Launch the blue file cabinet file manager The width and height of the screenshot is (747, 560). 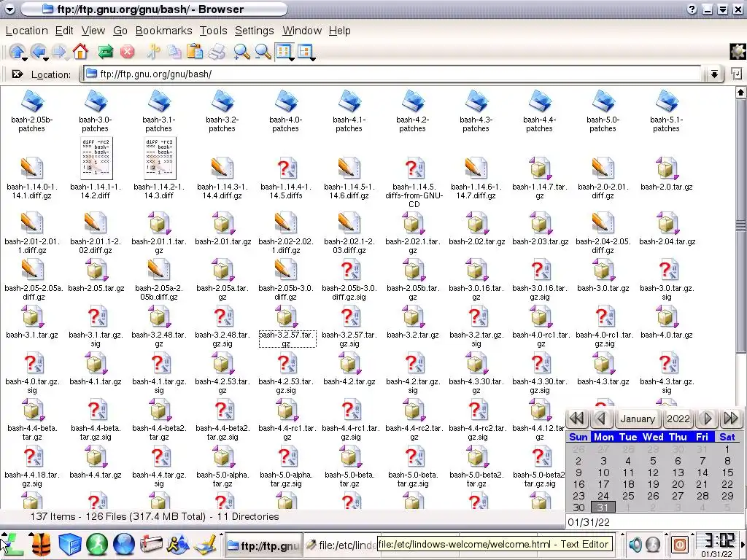[69, 544]
